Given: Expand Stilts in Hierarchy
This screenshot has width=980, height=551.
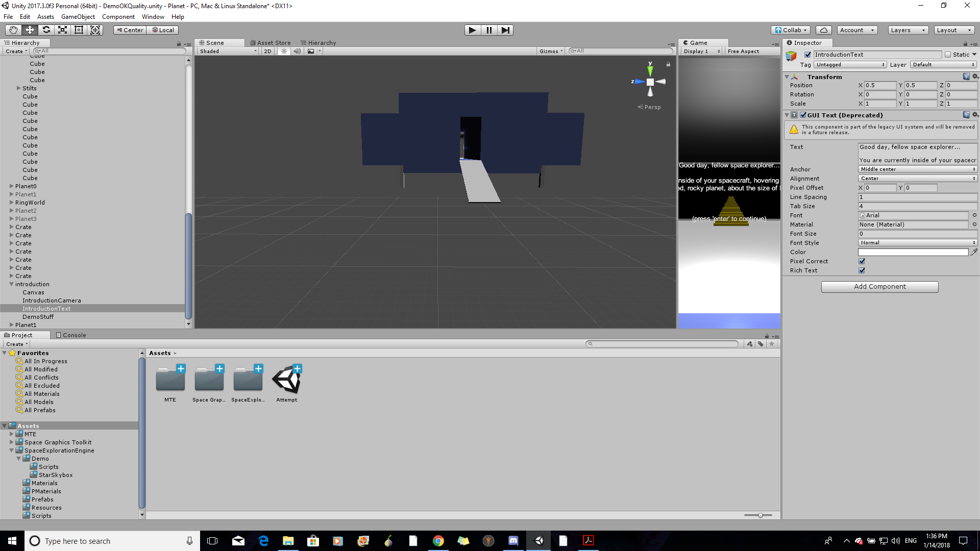Looking at the screenshot, I should tap(19, 88).
